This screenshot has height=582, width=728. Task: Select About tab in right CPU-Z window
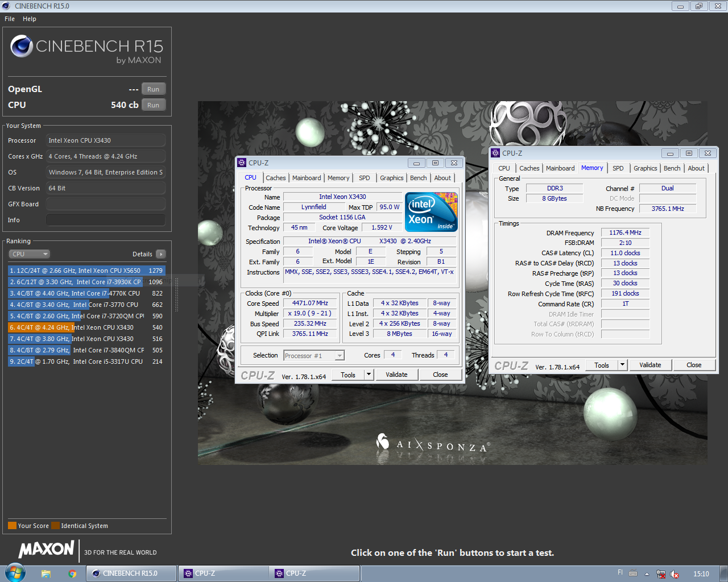696,168
